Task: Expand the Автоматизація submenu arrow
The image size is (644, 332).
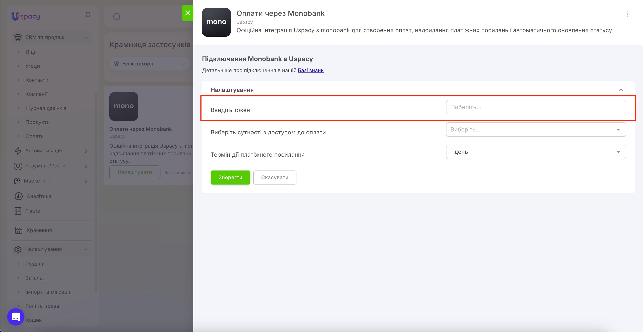Action: [86, 151]
